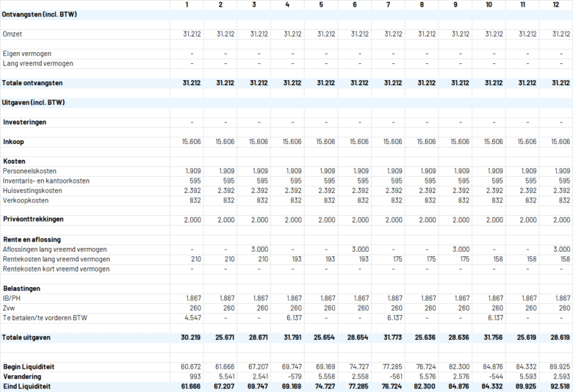573x392 pixels.
Task: Click the column header for month 6
Action: (x=356, y=5)
